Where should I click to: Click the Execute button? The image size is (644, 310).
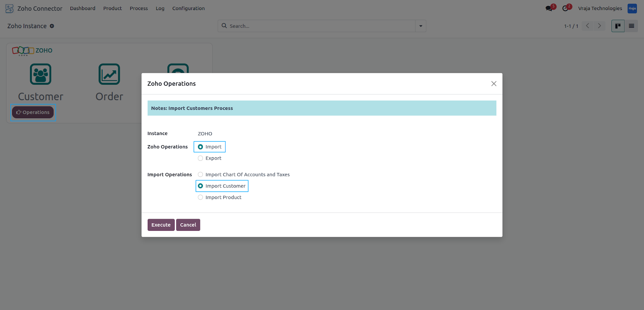coord(161,225)
